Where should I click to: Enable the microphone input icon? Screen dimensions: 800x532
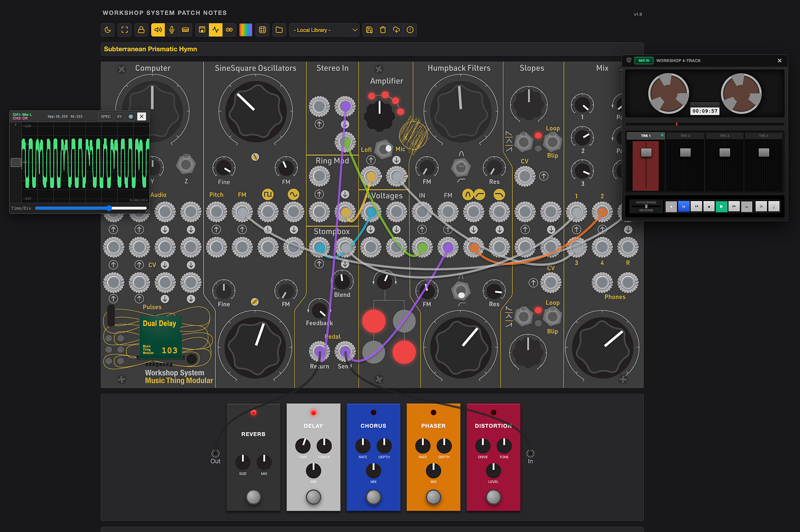pyautogui.click(x=172, y=30)
